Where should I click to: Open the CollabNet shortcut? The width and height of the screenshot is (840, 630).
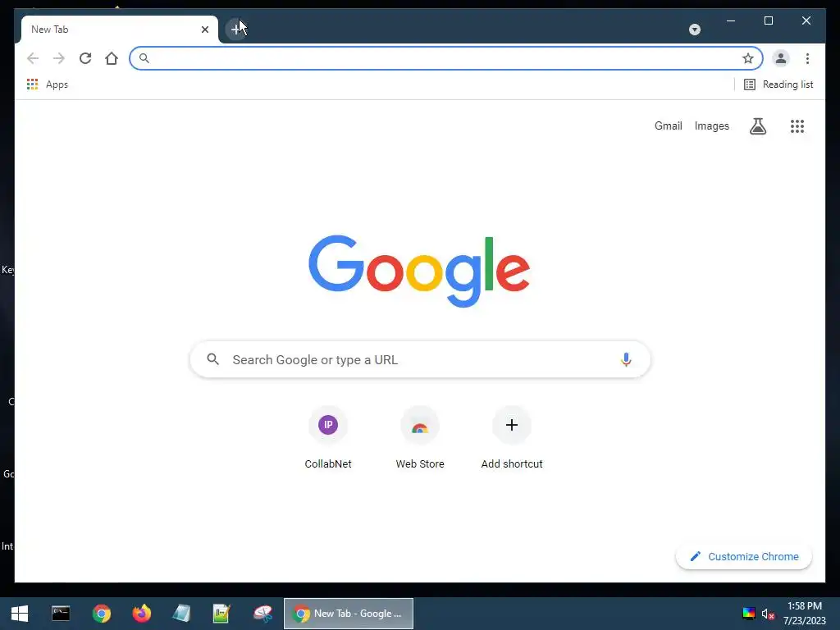click(x=328, y=438)
